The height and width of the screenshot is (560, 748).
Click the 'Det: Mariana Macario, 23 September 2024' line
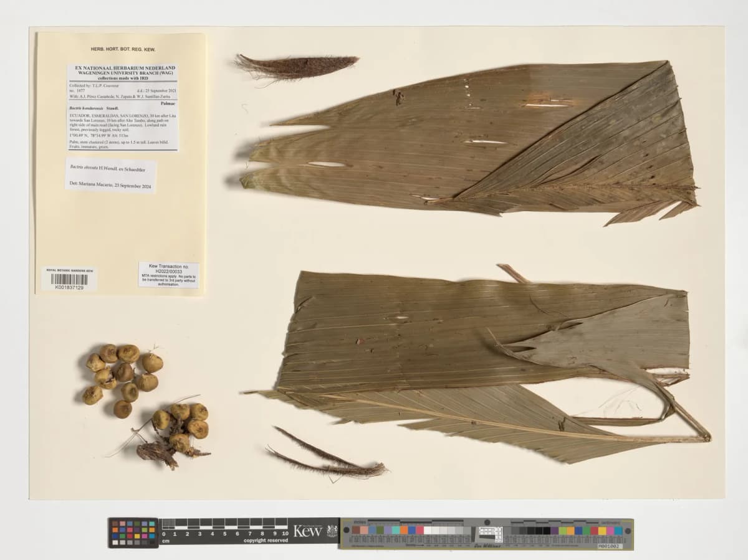pos(109,184)
